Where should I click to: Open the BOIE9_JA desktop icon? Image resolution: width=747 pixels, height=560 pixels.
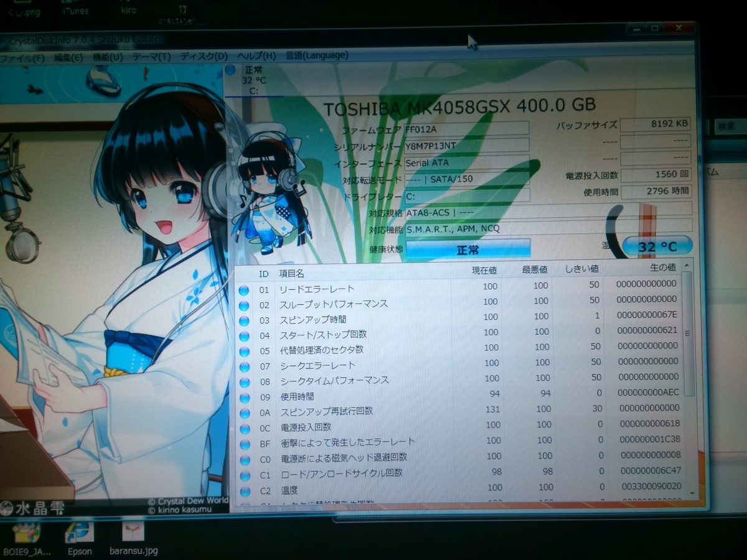click(27, 539)
